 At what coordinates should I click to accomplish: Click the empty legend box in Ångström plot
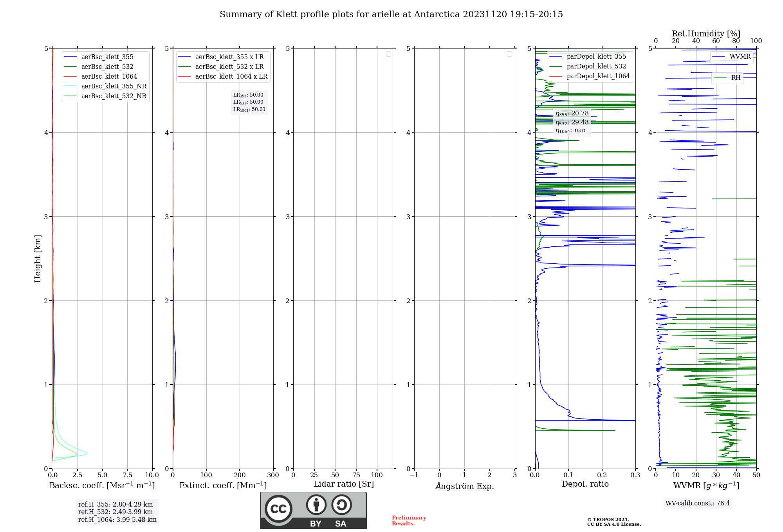point(509,54)
